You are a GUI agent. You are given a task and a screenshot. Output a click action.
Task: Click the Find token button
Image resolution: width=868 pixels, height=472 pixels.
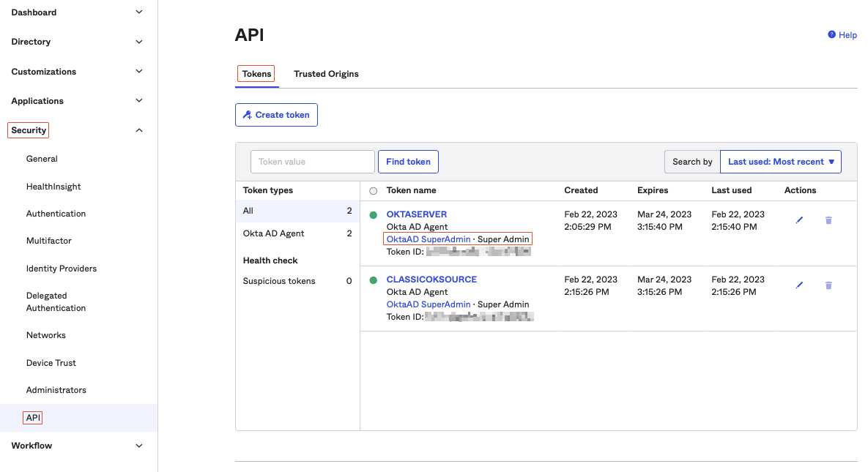click(408, 162)
